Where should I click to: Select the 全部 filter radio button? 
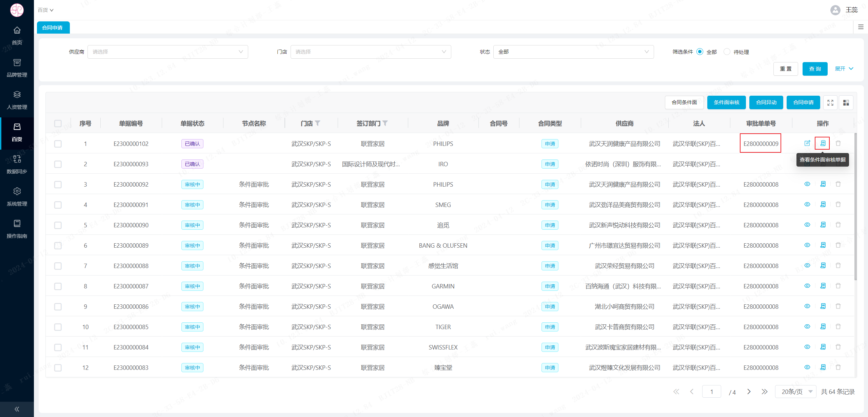700,52
